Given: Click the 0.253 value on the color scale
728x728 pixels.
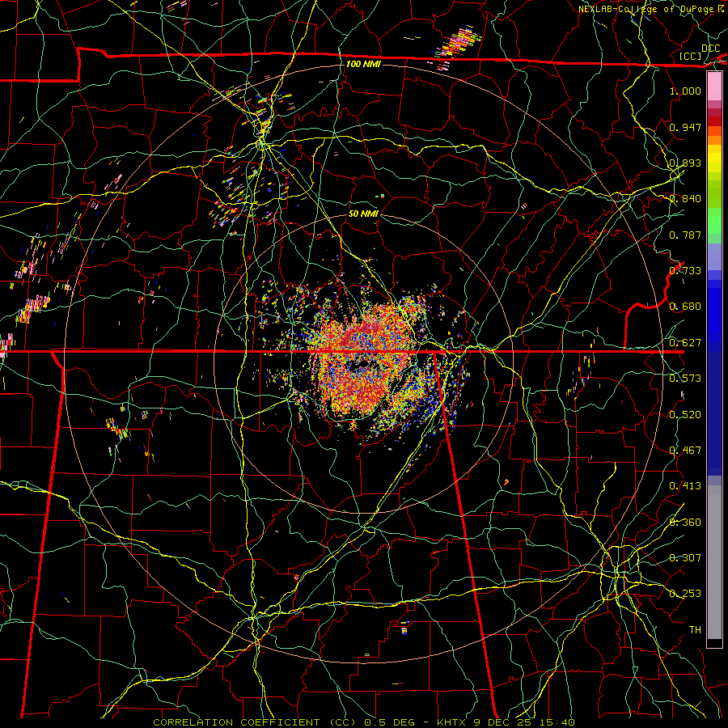Looking at the screenshot, I should pyautogui.click(x=685, y=594).
